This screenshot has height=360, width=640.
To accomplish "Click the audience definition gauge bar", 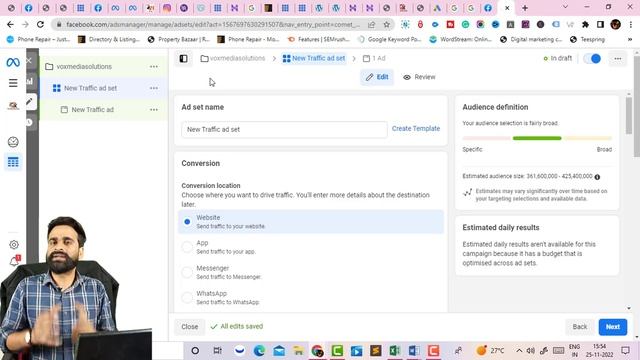I will (x=537, y=138).
